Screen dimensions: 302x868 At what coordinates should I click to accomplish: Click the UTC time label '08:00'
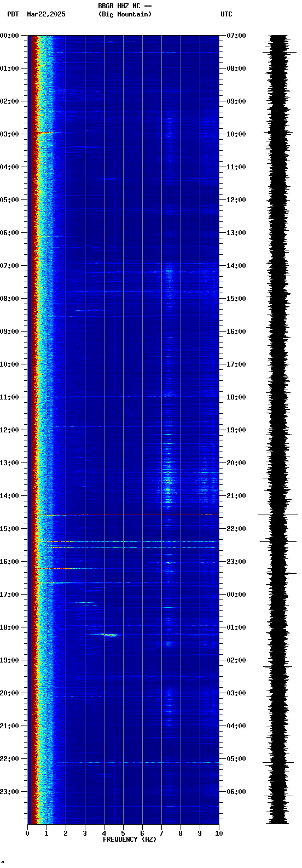tap(236, 68)
